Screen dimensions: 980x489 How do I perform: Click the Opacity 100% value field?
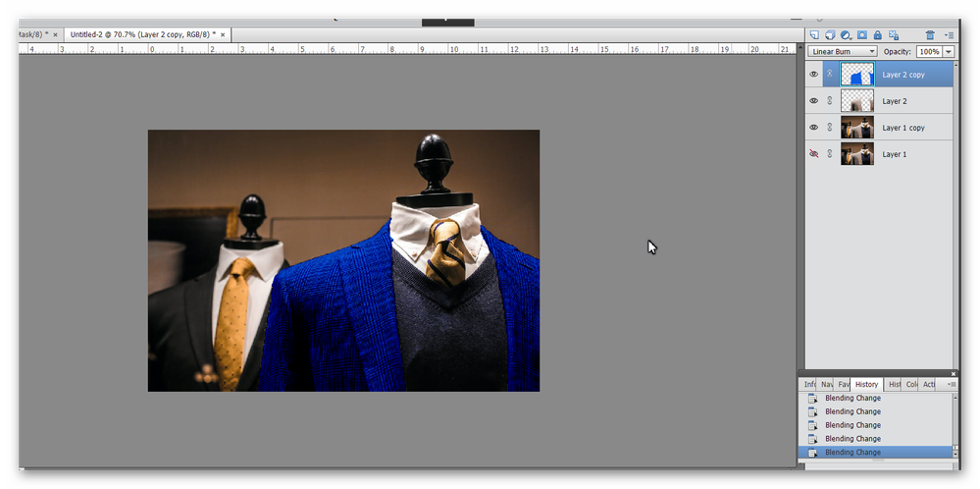(x=929, y=51)
